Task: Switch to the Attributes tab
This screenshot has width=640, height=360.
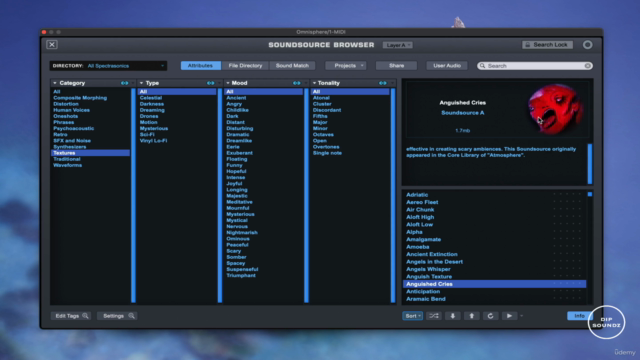Action: coord(200,65)
